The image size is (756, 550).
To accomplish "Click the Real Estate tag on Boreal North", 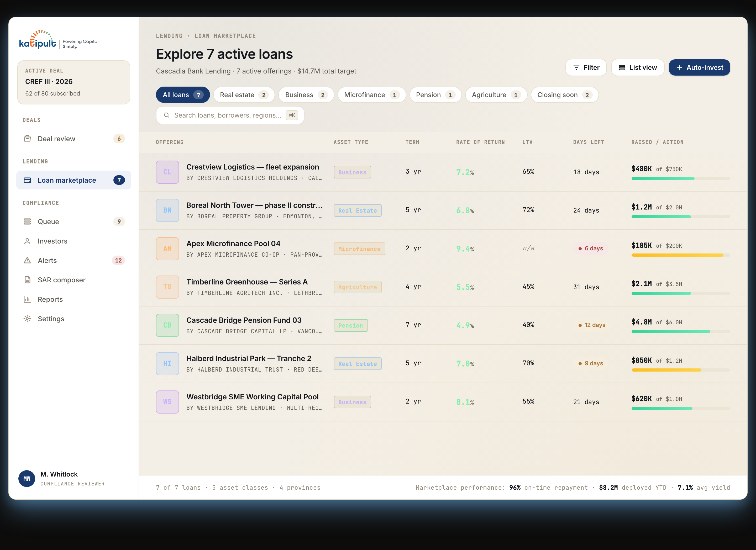I will [358, 210].
